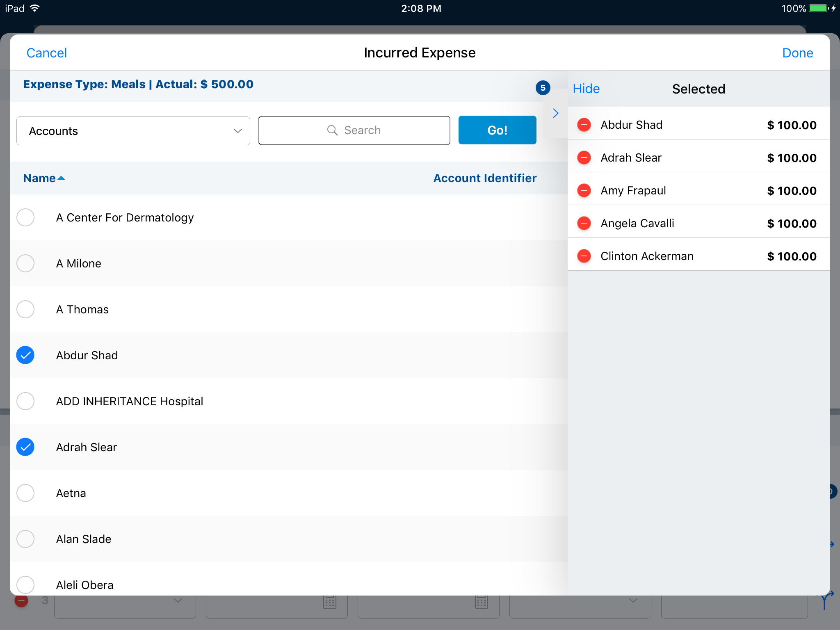This screenshot has width=840, height=630.
Task: Sort by Account Identifier column
Action: pos(484,178)
